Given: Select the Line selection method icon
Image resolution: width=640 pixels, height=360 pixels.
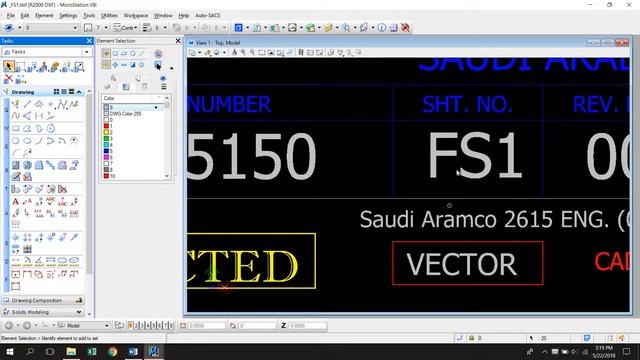Looking at the screenshot, I should point(142,53).
